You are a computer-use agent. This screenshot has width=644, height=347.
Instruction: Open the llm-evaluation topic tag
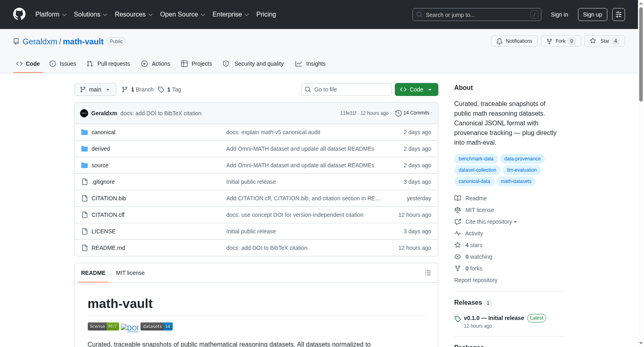[522, 170]
